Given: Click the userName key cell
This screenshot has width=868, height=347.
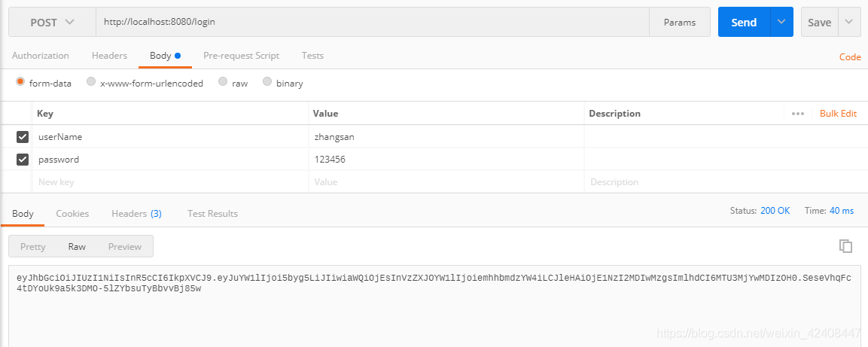Looking at the screenshot, I should click(x=170, y=137).
